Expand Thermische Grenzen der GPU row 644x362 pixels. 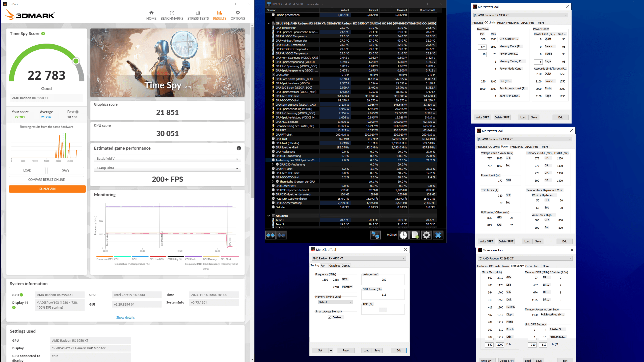coord(273,182)
